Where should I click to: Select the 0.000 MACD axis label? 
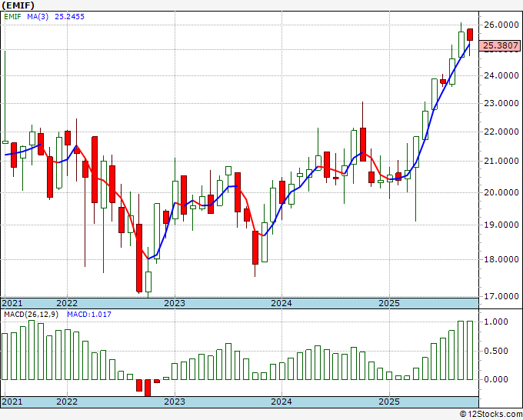[x=495, y=379]
